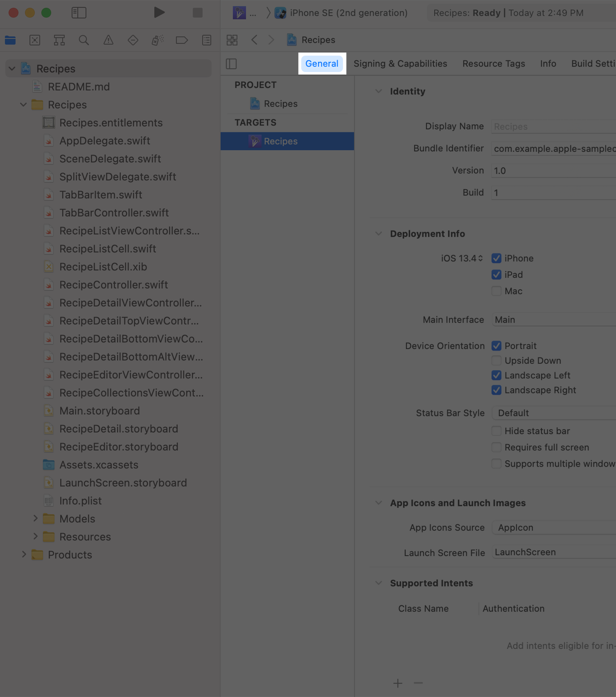This screenshot has height=697, width=616.
Task: Add a supported intent with plus button
Action: point(398,683)
